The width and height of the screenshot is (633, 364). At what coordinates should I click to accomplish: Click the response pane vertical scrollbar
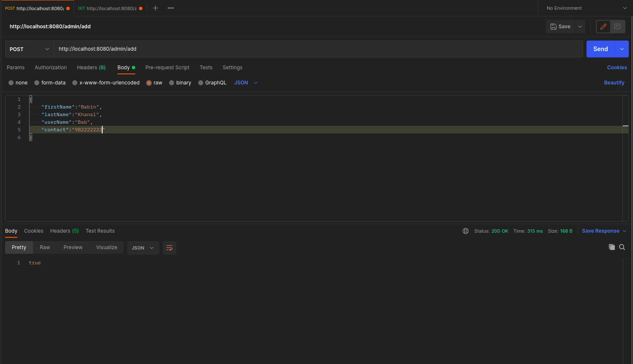click(626, 311)
